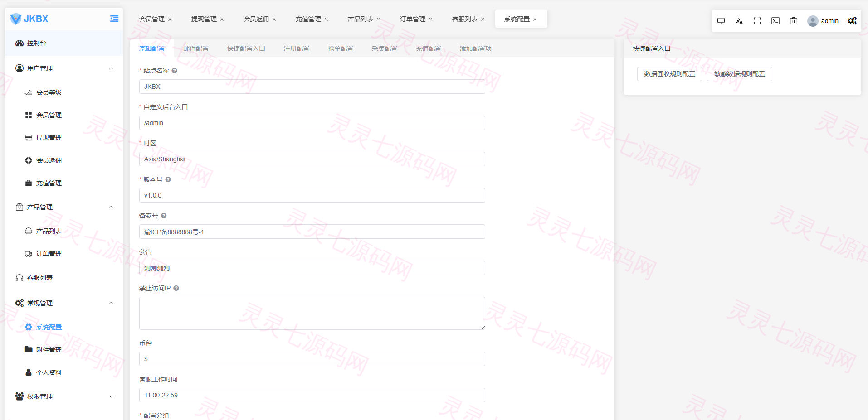Expand the 权限管理 menu group
Screen dimensions: 868x420
111,396
